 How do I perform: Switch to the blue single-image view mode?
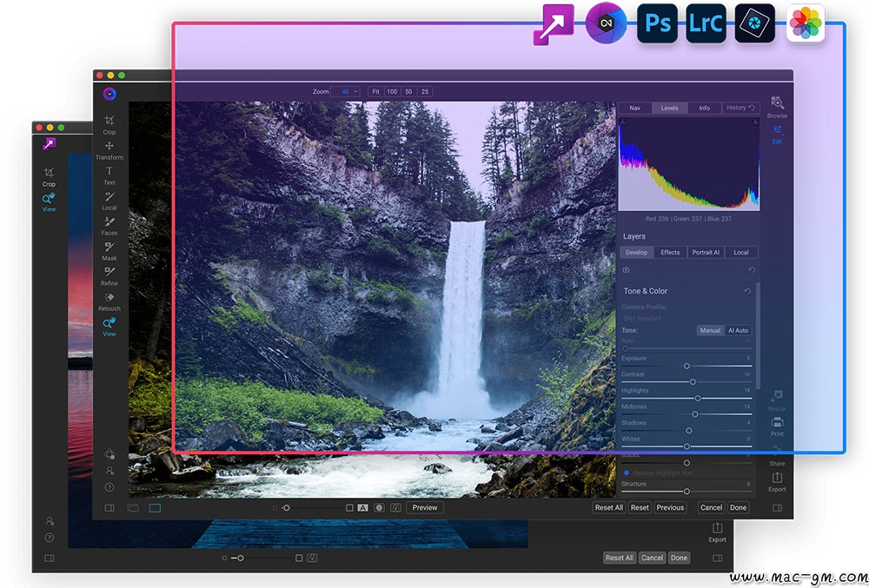[155, 508]
